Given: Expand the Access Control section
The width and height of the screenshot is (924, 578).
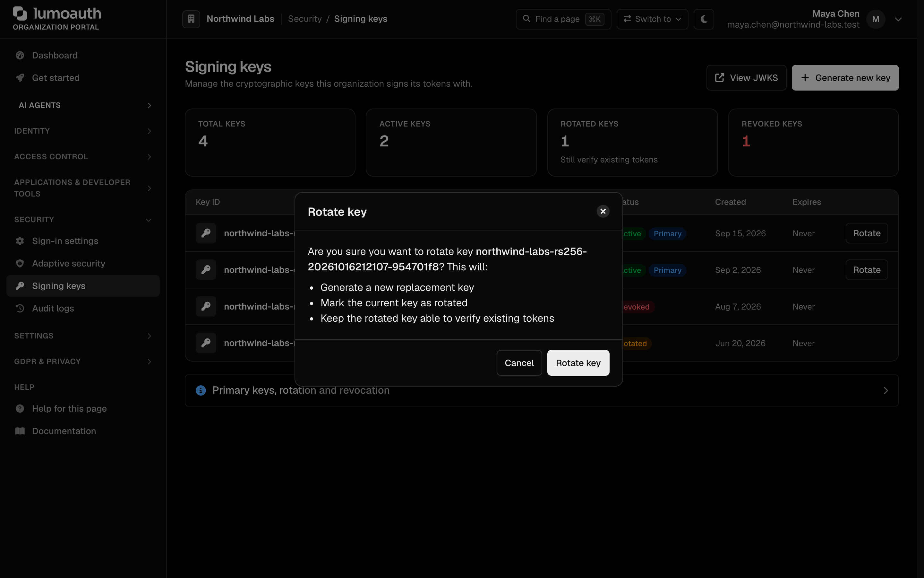Looking at the screenshot, I should click(83, 157).
